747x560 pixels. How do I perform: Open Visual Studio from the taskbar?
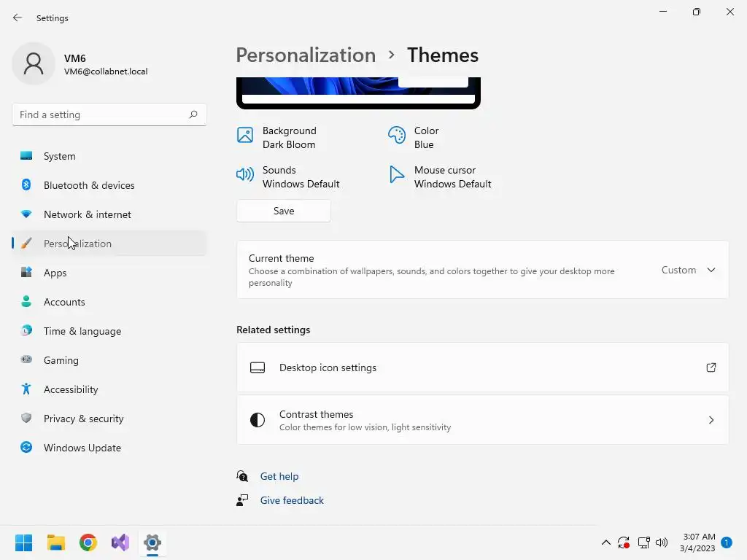(120, 542)
